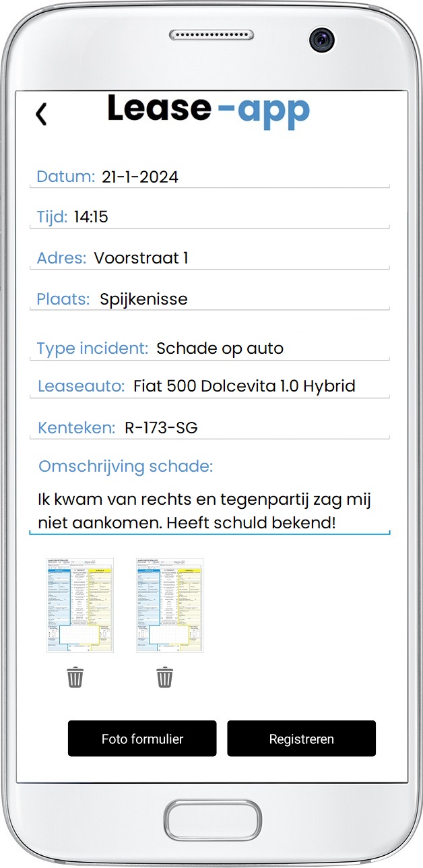The width and height of the screenshot is (423, 868).
Task: Click into the damage description text
Action: click(205, 511)
